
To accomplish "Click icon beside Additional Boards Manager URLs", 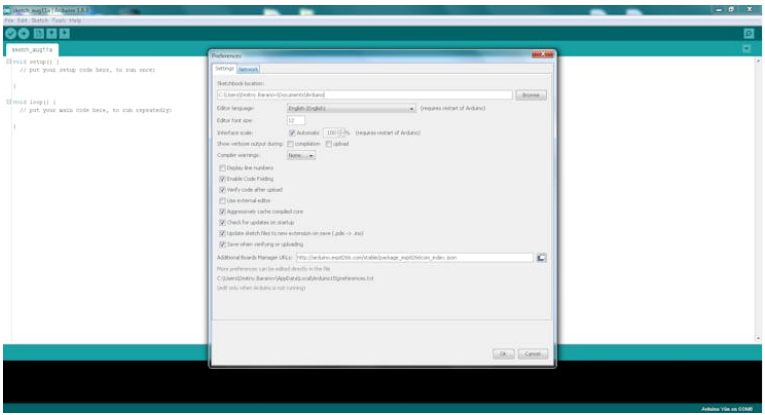I will point(541,257).
